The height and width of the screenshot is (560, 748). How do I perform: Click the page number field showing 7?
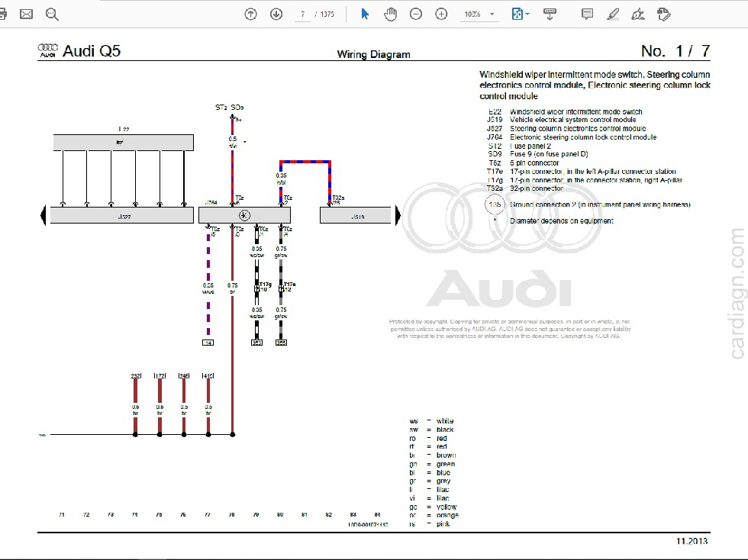(x=302, y=14)
